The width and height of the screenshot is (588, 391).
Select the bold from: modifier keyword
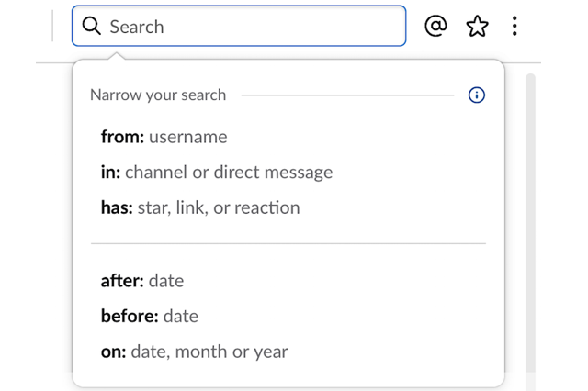coord(122,137)
